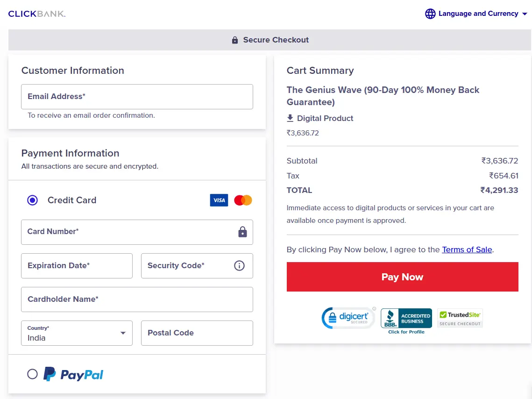
Task: Click the ClickBank logo
Action: click(37, 14)
